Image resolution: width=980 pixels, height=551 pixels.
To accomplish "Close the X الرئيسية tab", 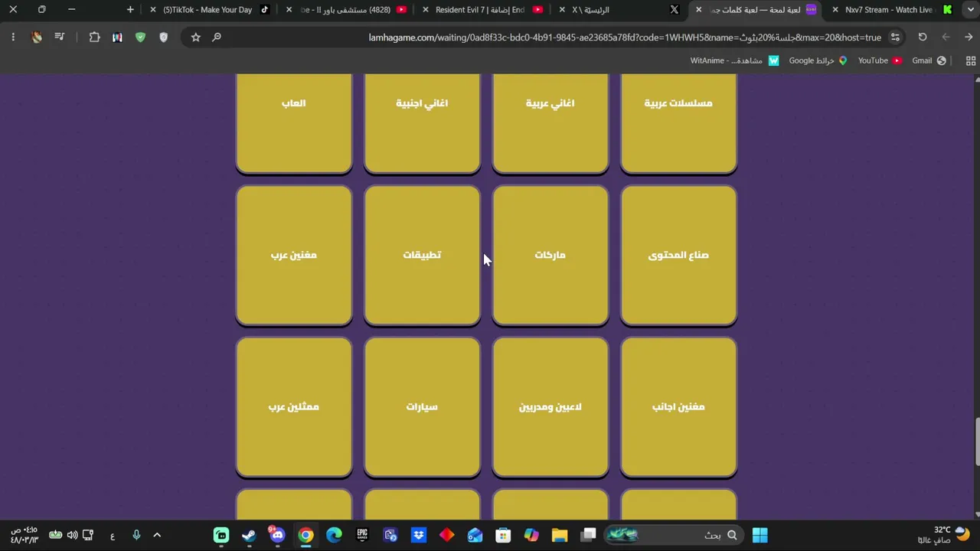I will tap(563, 10).
